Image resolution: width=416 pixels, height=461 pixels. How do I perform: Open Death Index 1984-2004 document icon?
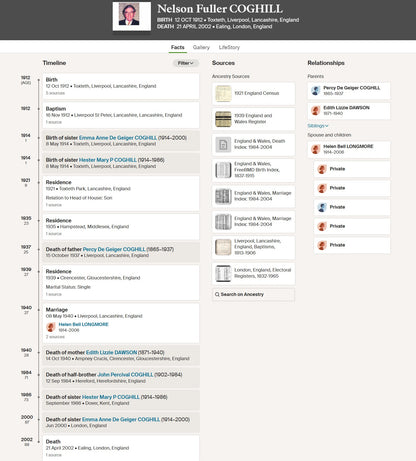pyautogui.click(x=223, y=144)
